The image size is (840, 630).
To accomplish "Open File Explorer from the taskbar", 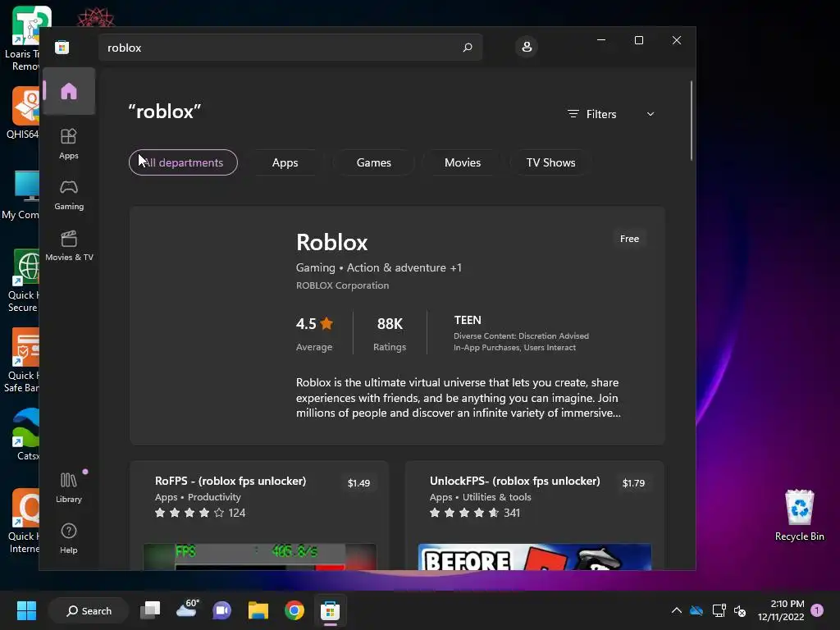I will (258, 610).
